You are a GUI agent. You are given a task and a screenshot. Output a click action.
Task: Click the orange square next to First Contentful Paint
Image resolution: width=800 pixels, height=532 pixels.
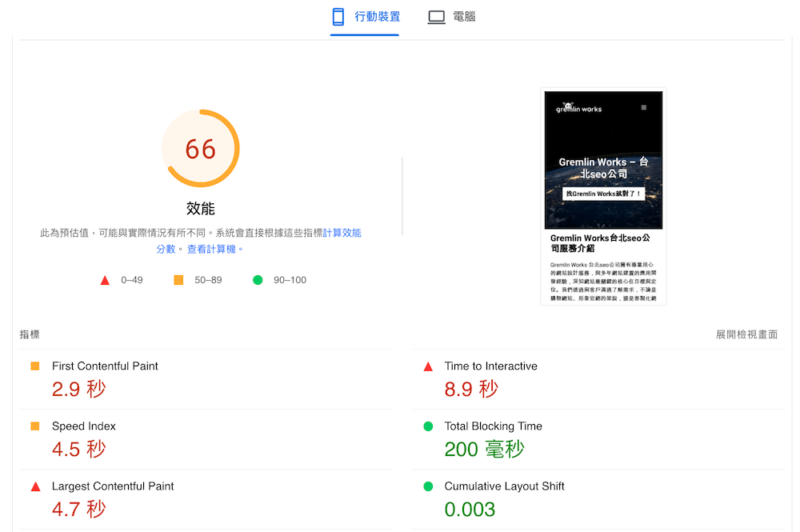35,366
